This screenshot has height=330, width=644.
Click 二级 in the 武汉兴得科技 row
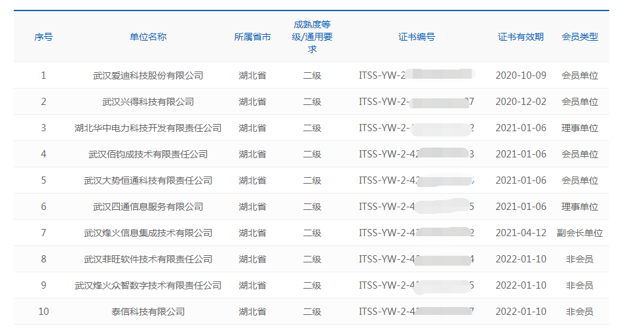click(312, 102)
